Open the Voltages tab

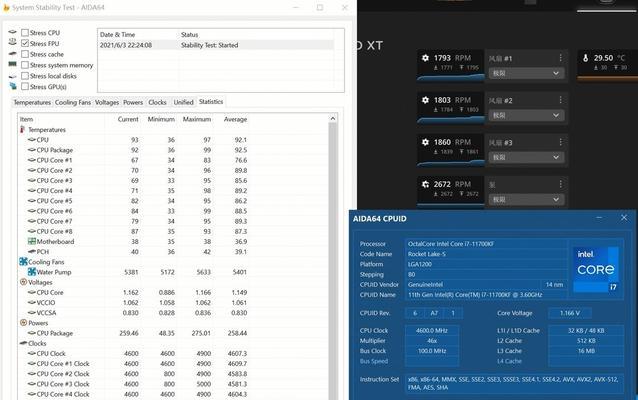pos(107,103)
